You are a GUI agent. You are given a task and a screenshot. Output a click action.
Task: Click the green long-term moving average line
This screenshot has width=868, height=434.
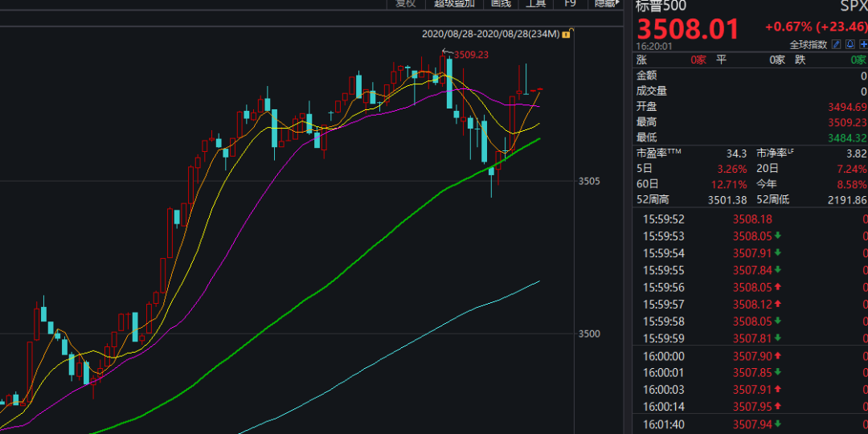tap(321, 283)
